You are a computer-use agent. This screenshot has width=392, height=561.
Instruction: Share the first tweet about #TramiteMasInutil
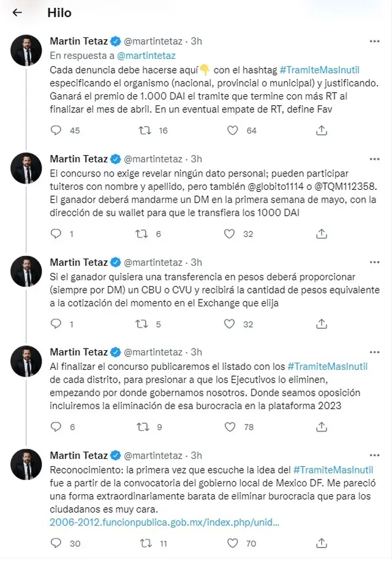(x=322, y=130)
